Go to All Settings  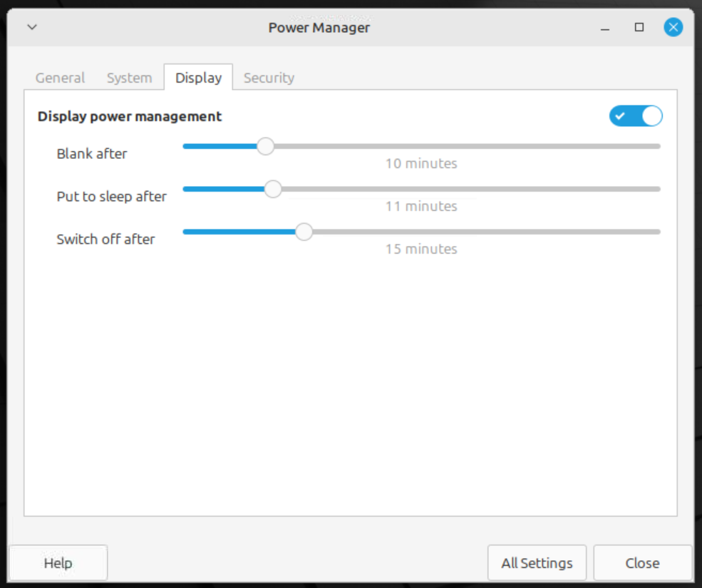537,563
